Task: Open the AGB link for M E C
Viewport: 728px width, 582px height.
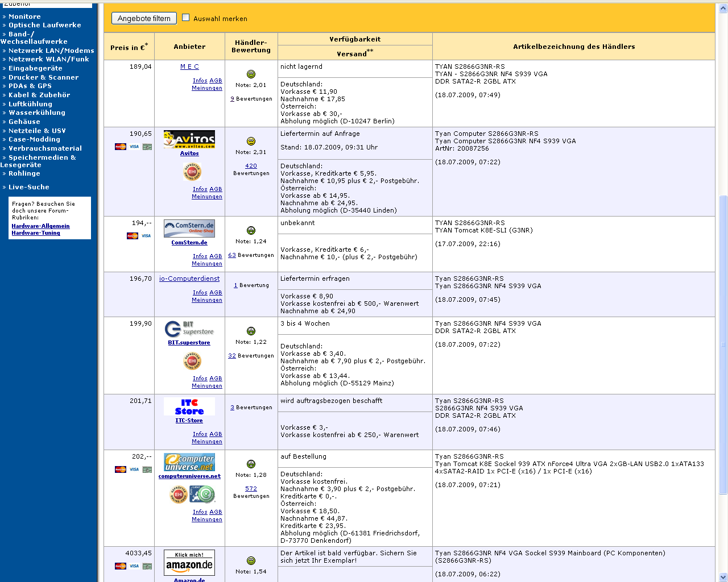Action: [216, 81]
